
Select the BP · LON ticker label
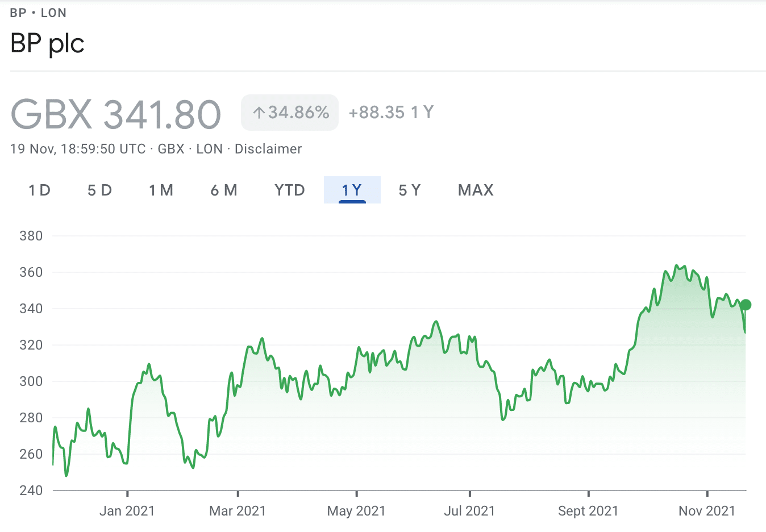pyautogui.click(x=38, y=13)
